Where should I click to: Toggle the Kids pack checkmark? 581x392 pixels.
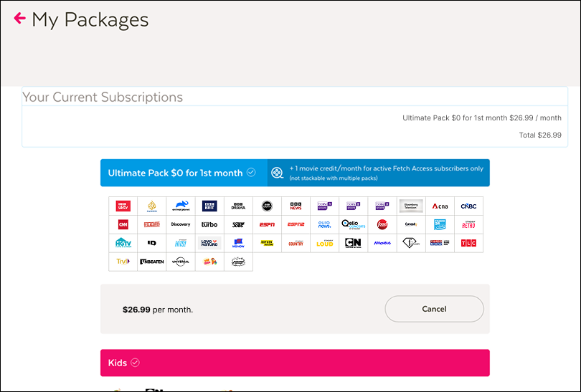click(x=136, y=363)
